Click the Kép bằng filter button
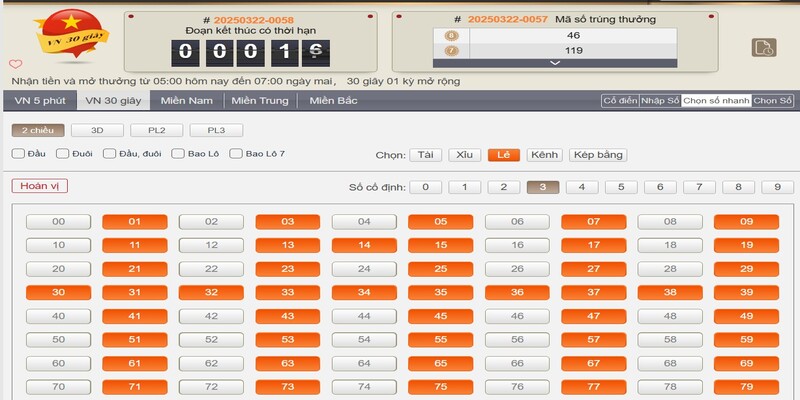This screenshot has height=400, width=800. coord(597,155)
